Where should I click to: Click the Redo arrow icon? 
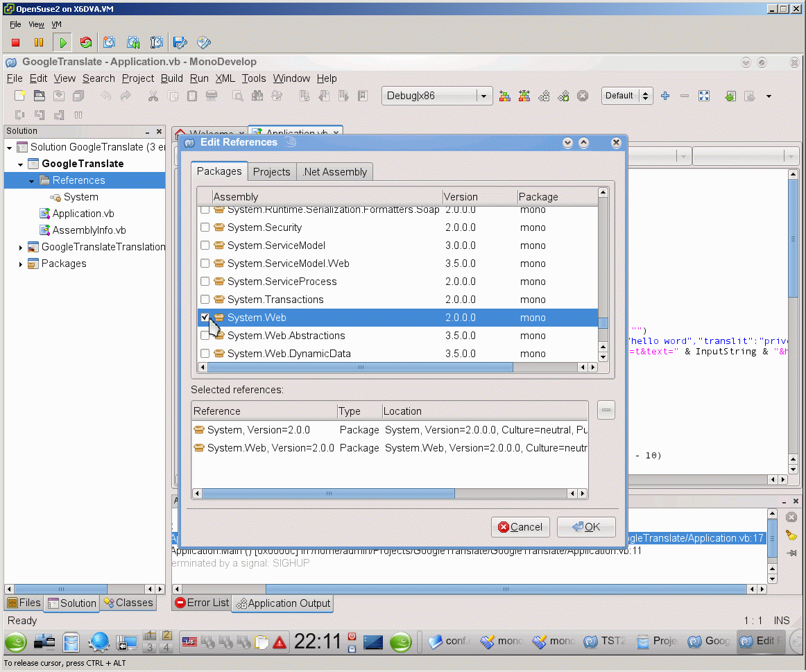pyautogui.click(x=126, y=96)
